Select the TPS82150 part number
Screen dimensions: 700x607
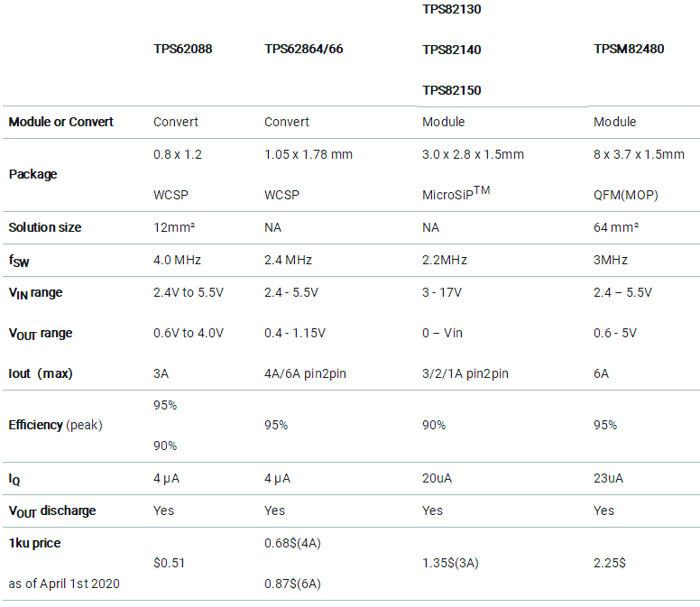[x=452, y=90]
